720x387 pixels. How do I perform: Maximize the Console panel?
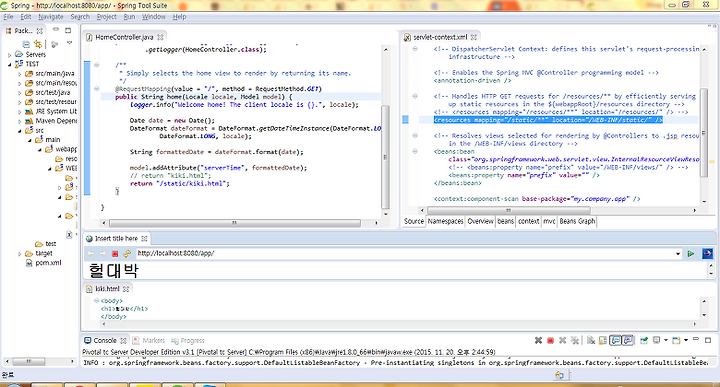[708, 340]
